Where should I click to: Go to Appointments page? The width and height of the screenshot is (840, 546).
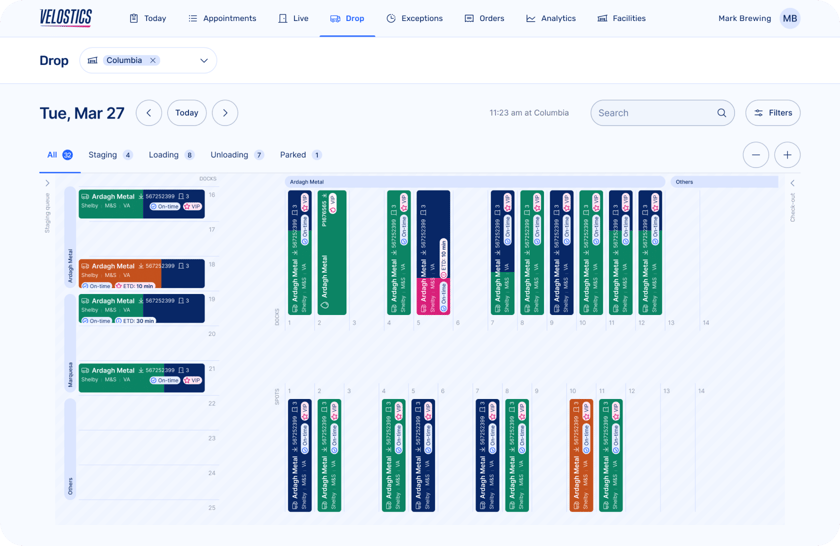click(222, 18)
